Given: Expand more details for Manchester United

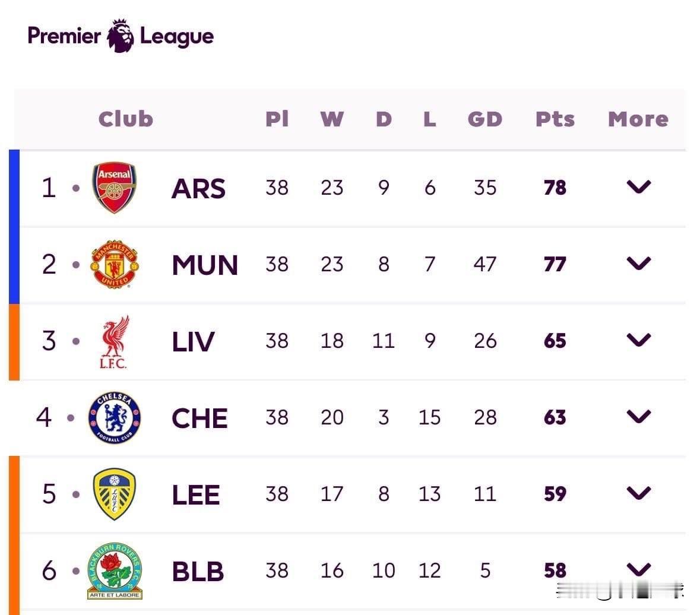Looking at the screenshot, I should [x=638, y=264].
